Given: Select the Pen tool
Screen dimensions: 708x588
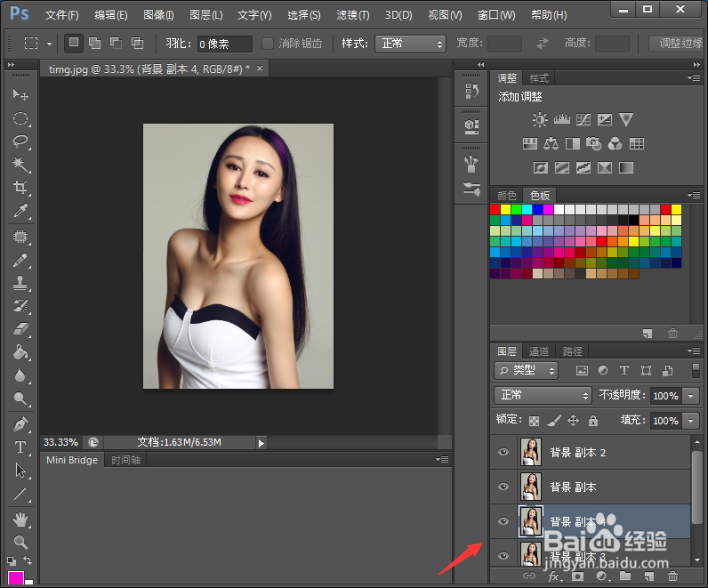Looking at the screenshot, I should (20, 424).
